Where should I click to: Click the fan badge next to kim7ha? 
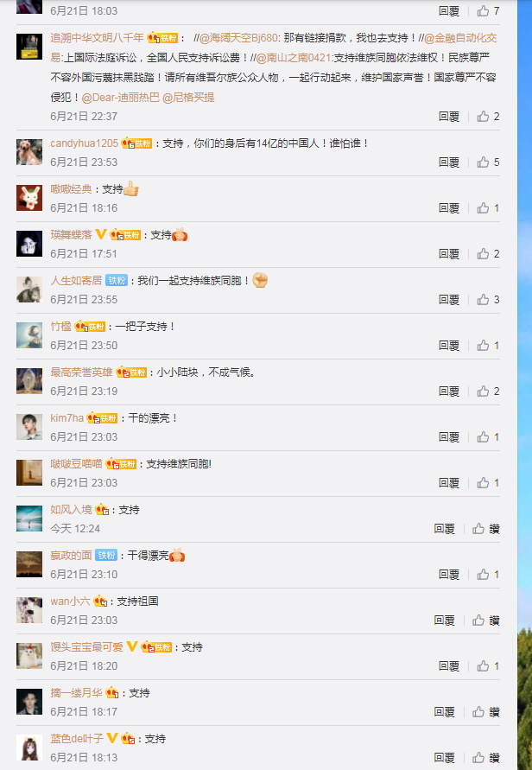coord(102,418)
